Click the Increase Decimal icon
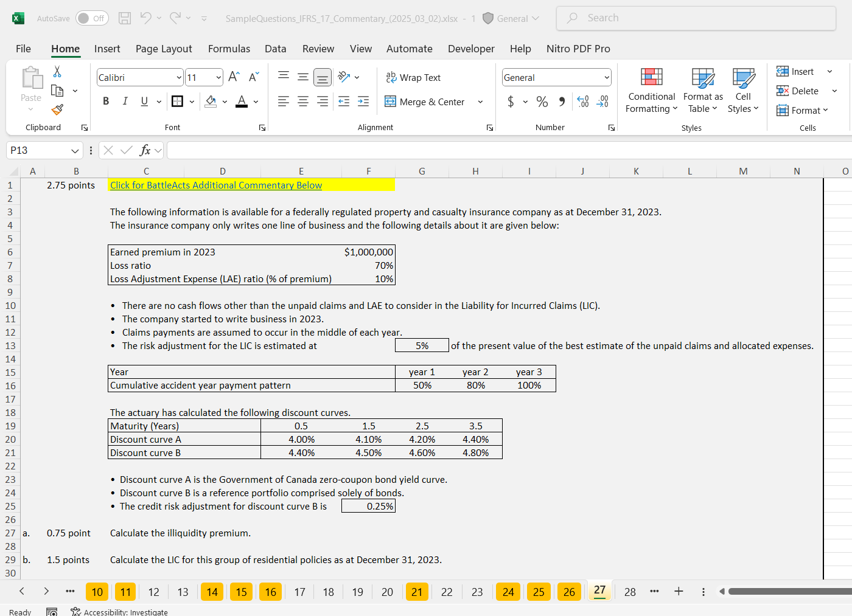 582,102
